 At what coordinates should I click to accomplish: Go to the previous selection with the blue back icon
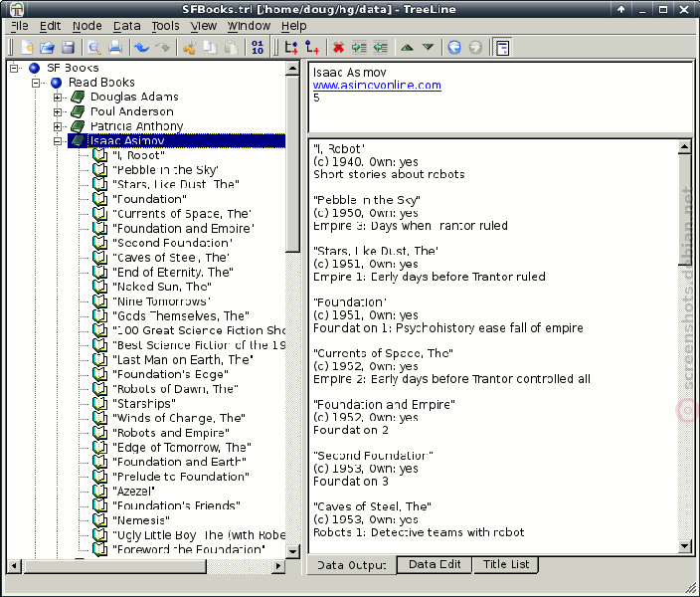[x=454, y=48]
